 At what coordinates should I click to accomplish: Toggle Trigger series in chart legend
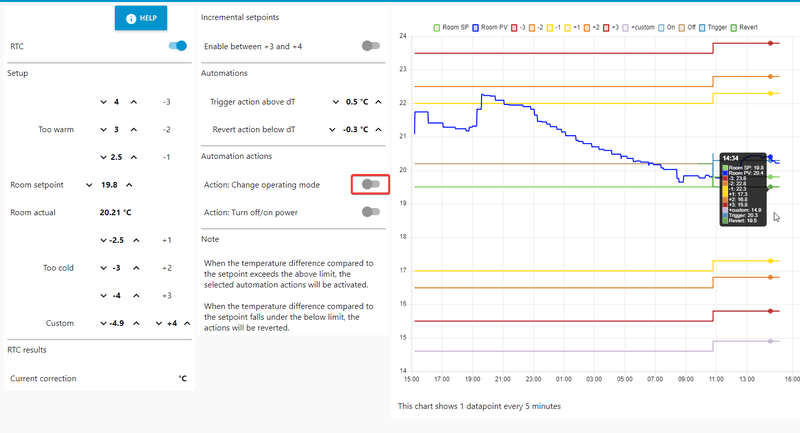pos(716,26)
